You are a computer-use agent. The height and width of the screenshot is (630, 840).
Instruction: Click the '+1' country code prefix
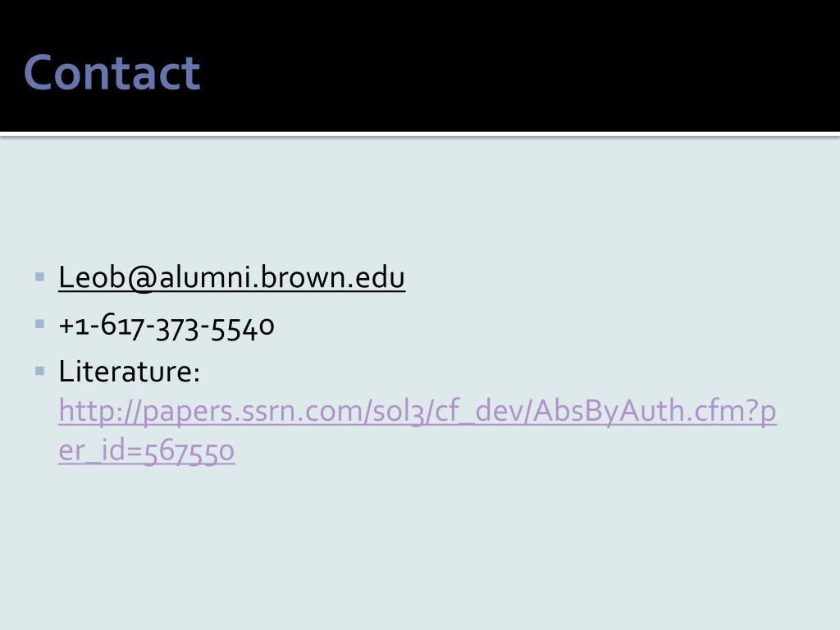tap(74, 326)
